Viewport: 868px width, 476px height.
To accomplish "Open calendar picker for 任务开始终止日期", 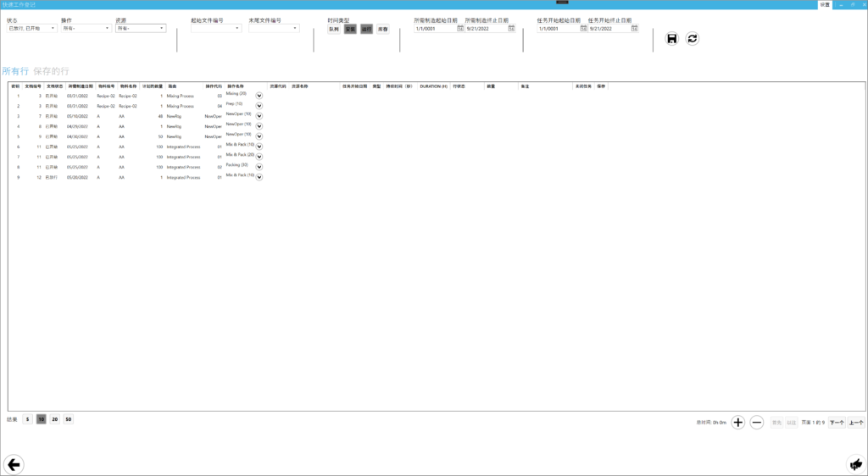I will [634, 29].
